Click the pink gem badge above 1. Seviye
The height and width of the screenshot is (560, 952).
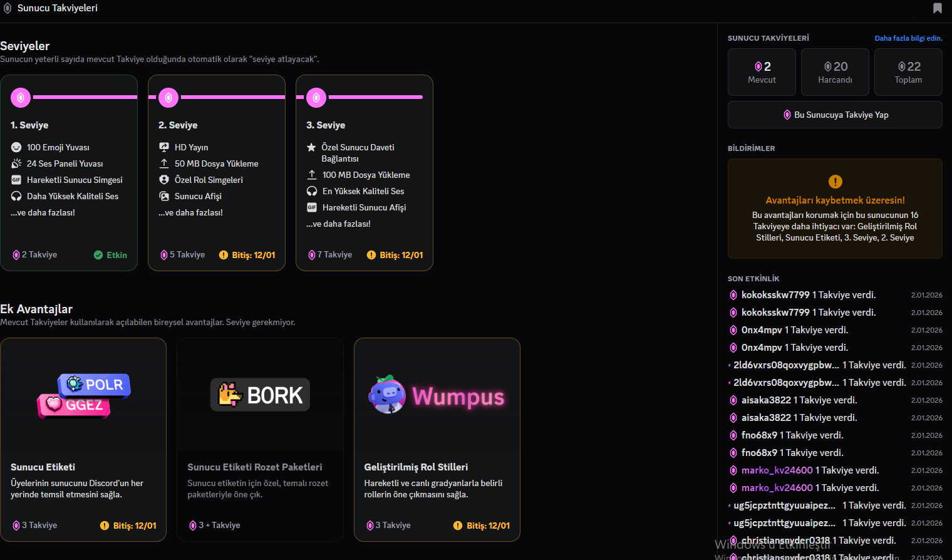(x=21, y=97)
